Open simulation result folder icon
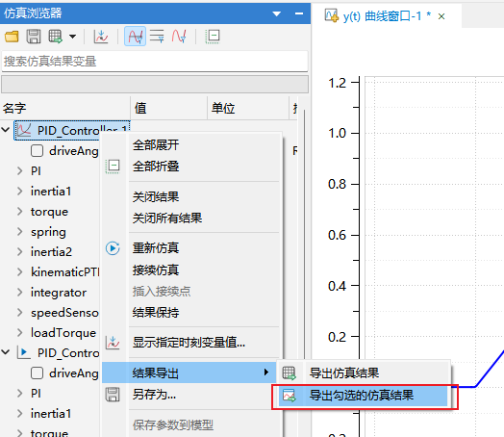Viewport: 504px width, 437px height. pyautogui.click(x=12, y=37)
